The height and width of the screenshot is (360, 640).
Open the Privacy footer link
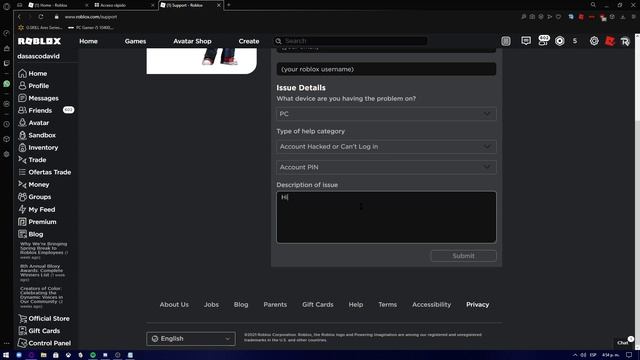click(478, 304)
